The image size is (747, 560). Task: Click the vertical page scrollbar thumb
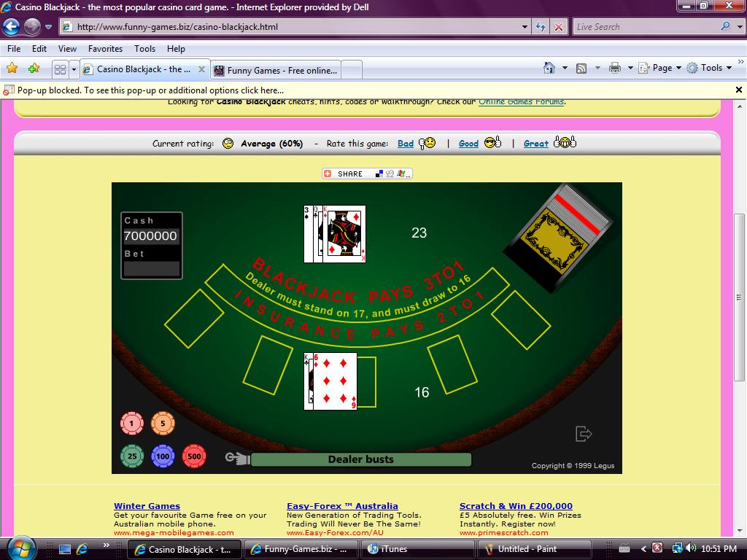point(739,297)
